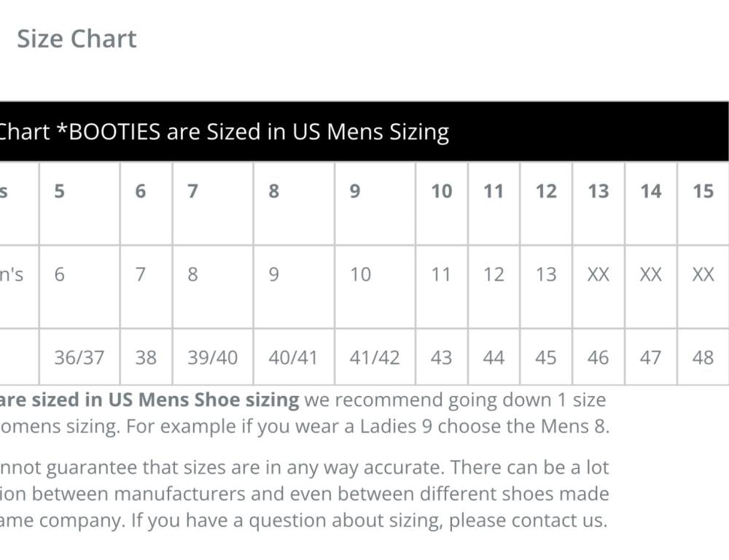Click the "Size Chart" heading

pos(77,39)
